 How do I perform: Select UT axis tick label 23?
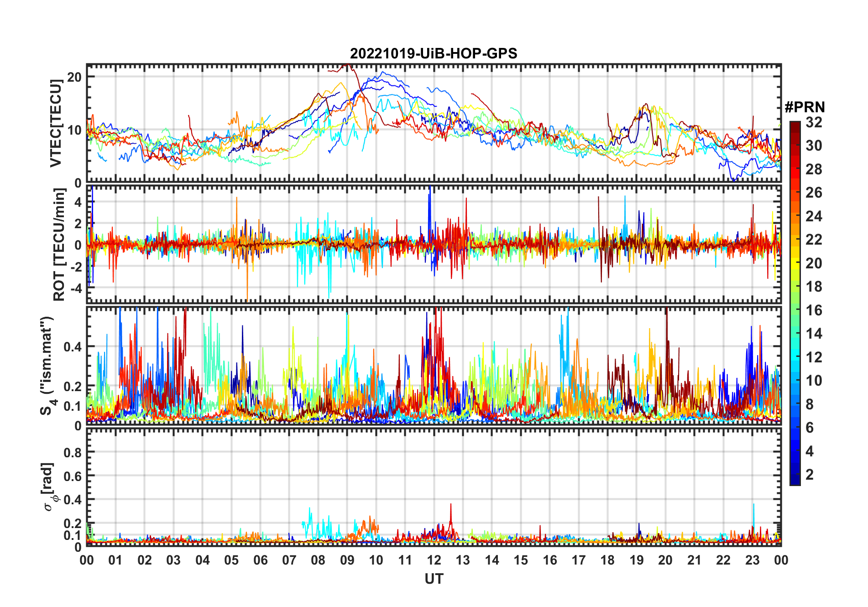tap(752, 560)
